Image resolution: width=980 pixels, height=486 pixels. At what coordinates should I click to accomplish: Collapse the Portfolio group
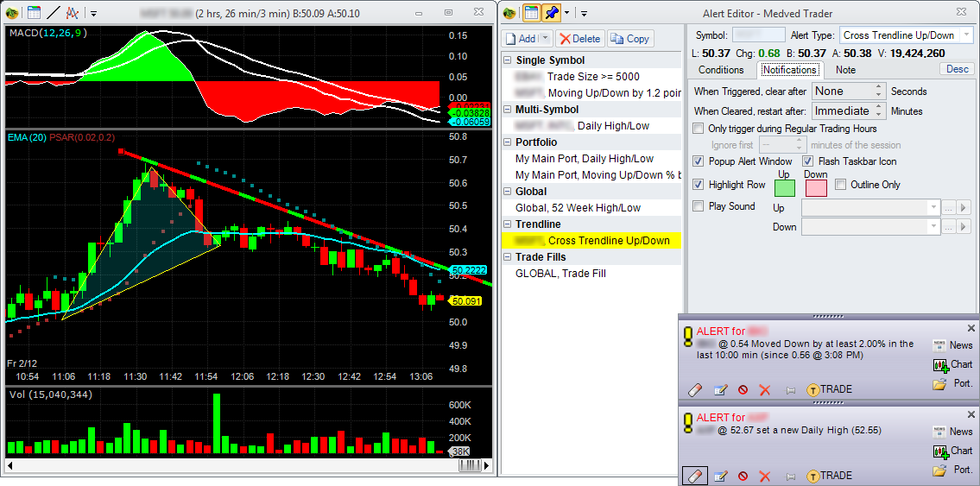coord(506,142)
